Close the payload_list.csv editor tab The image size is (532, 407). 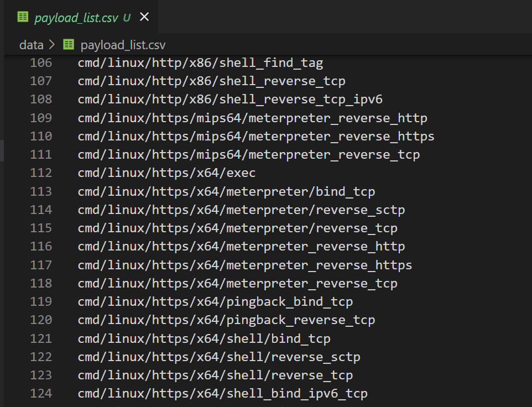(143, 17)
